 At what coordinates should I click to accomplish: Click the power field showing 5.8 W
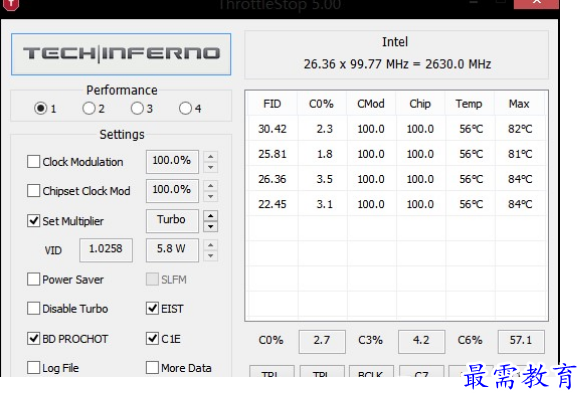172,250
